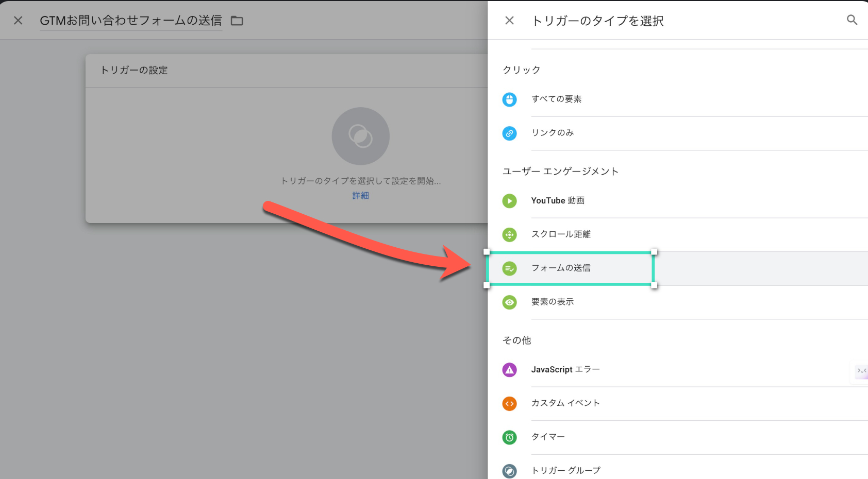
Task: Click the blue mouse icon for すべての要素
Action: [509, 99]
